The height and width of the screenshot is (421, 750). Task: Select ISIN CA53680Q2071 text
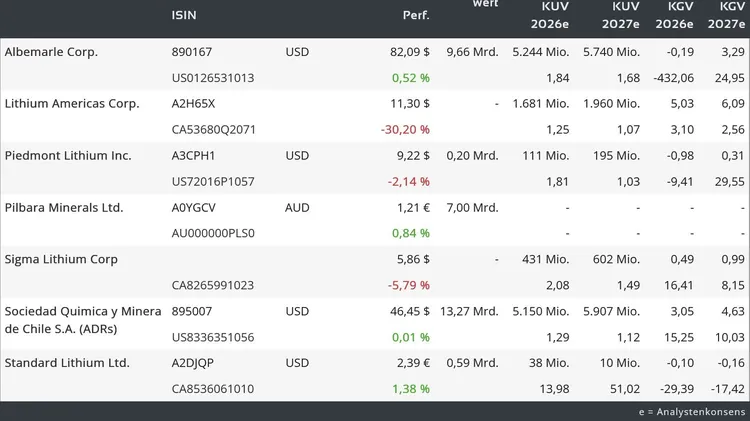214,130
